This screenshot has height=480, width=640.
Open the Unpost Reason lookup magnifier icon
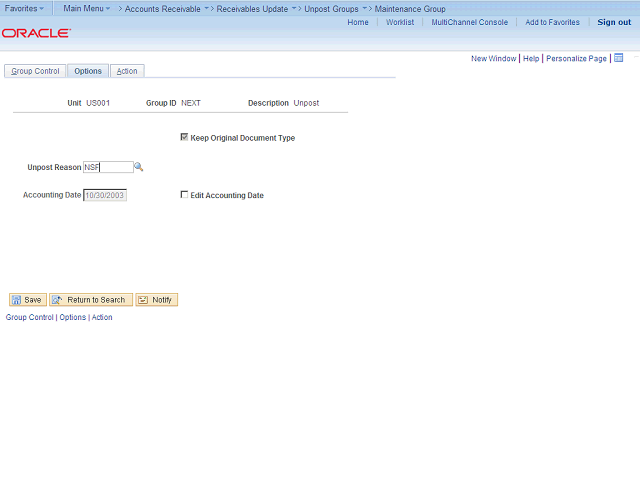[x=139, y=167]
